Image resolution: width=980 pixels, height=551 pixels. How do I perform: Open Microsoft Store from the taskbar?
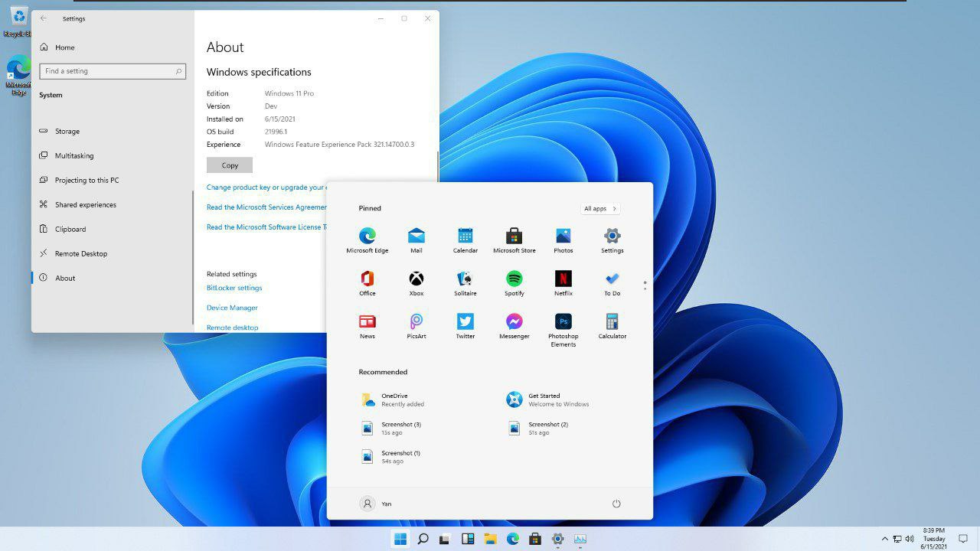pos(535,539)
